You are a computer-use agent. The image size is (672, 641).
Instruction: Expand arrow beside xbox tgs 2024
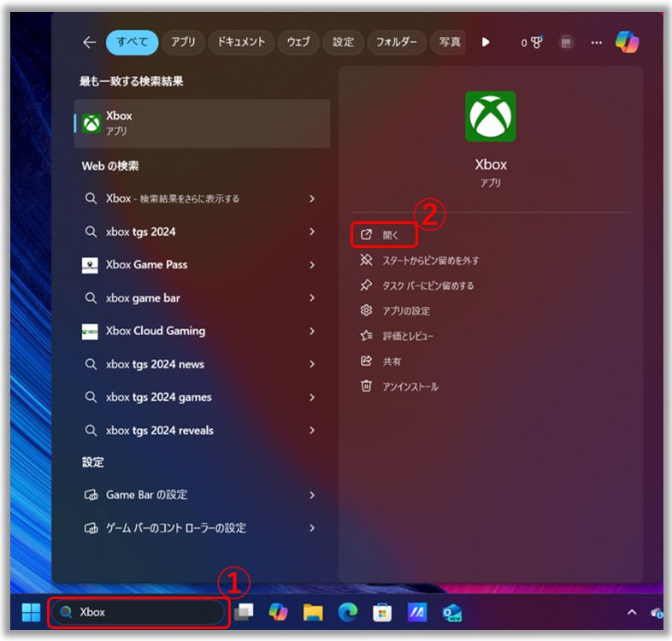coord(312,232)
